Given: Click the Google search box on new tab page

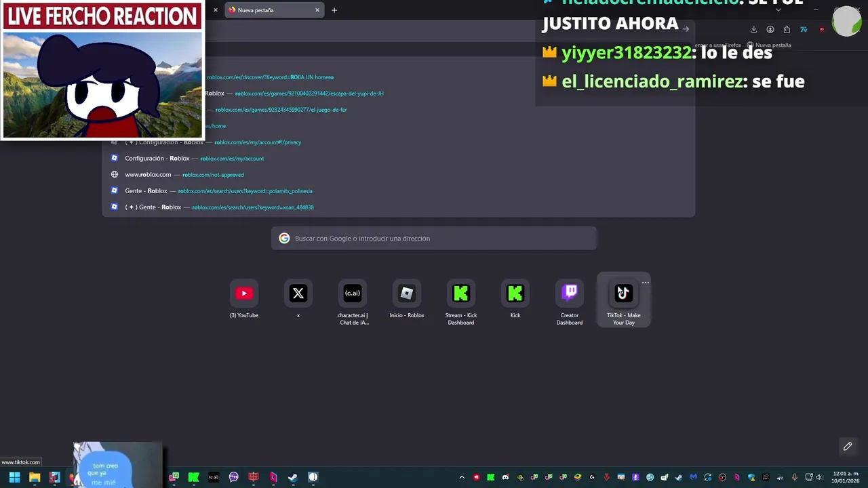Looking at the screenshot, I should coord(434,239).
